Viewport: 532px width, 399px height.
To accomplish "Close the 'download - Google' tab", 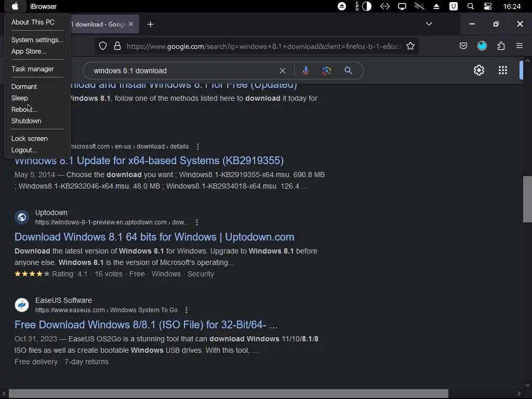I will [x=131, y=24].
